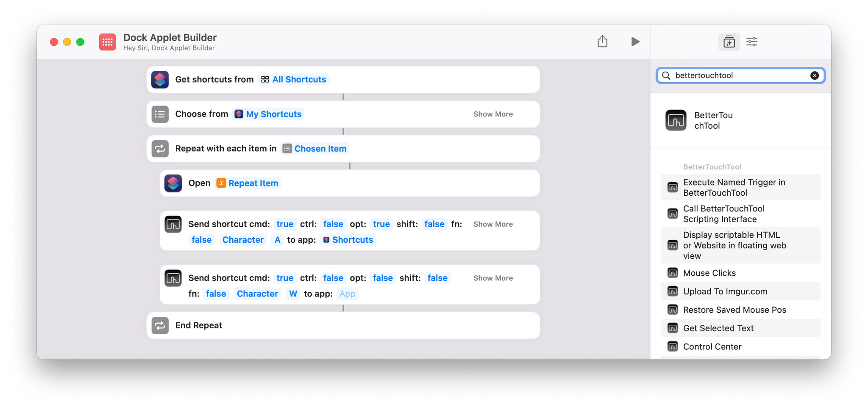Add Call BetterTouchTool Scripting Interface action
Image resolution: width=868 pixels, height=408 pixels.
[x=740, y=214]
